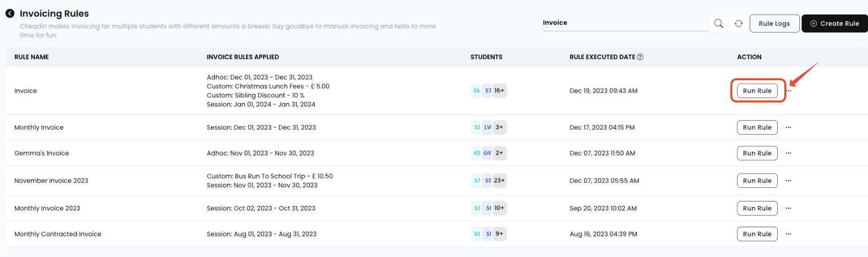This screenshot has height=257, width=868.
Task: Click the 2+ students badge
Action: click(499, 153)
